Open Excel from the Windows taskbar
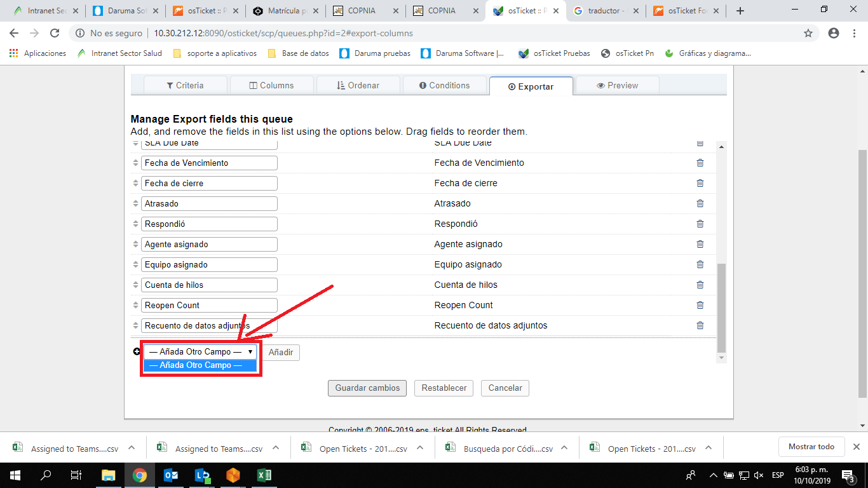This screenshot has height=488, width=868. point(264,475)
